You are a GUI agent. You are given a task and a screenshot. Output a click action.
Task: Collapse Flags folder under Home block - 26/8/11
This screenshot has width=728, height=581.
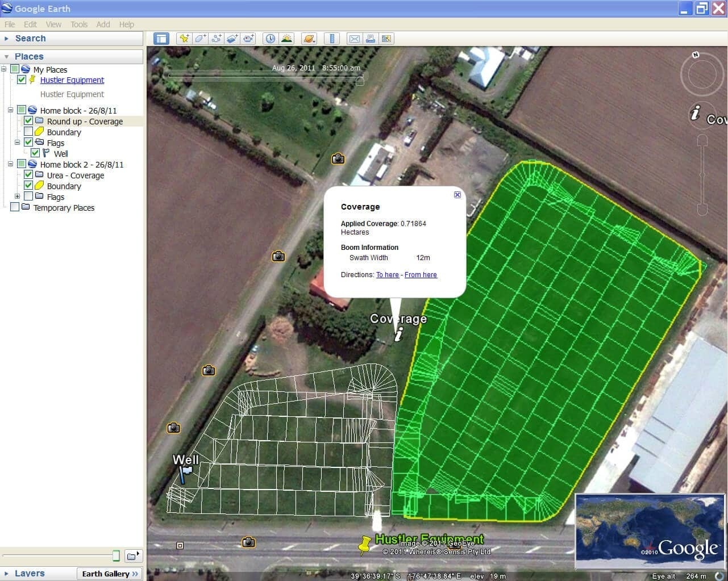(x=18, y=143)
